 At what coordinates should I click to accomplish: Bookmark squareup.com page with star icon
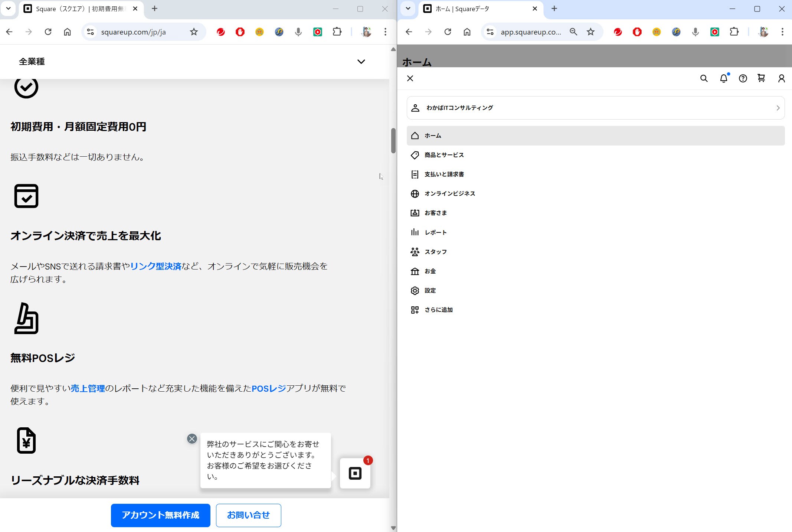[x=194, y=32]
